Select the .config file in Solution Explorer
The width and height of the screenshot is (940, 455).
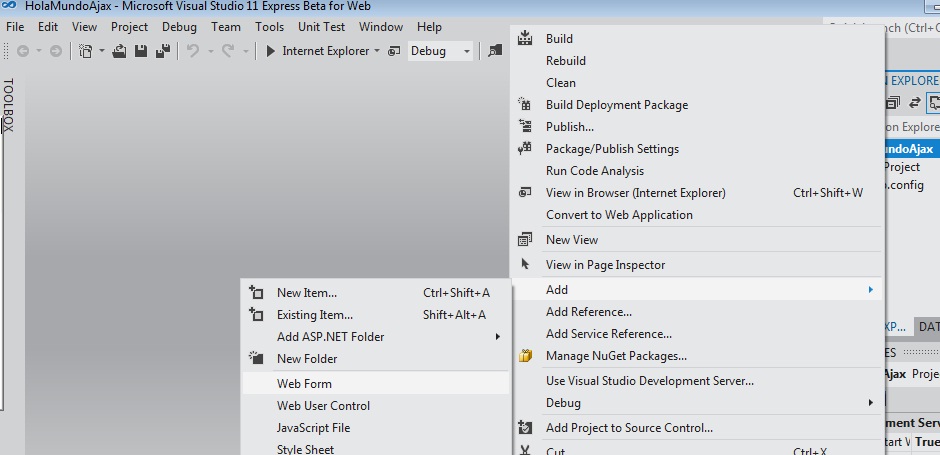click(x=903, y=185)
